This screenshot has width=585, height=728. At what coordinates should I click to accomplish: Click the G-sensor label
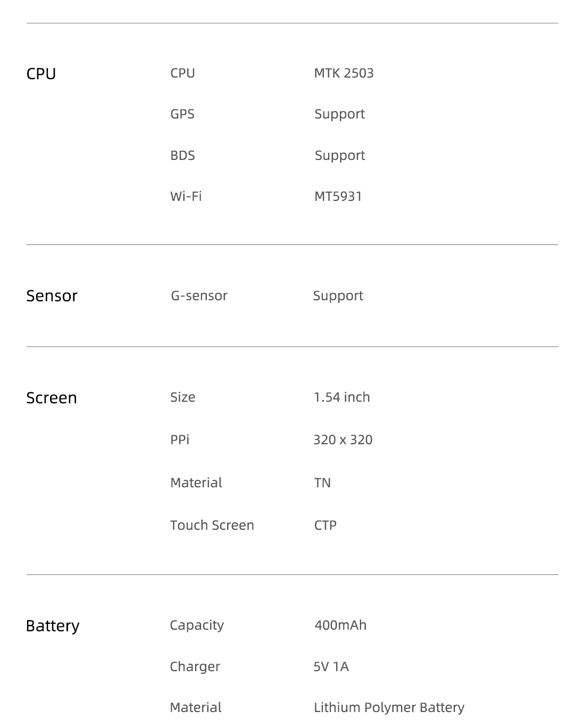click(199, 295)
